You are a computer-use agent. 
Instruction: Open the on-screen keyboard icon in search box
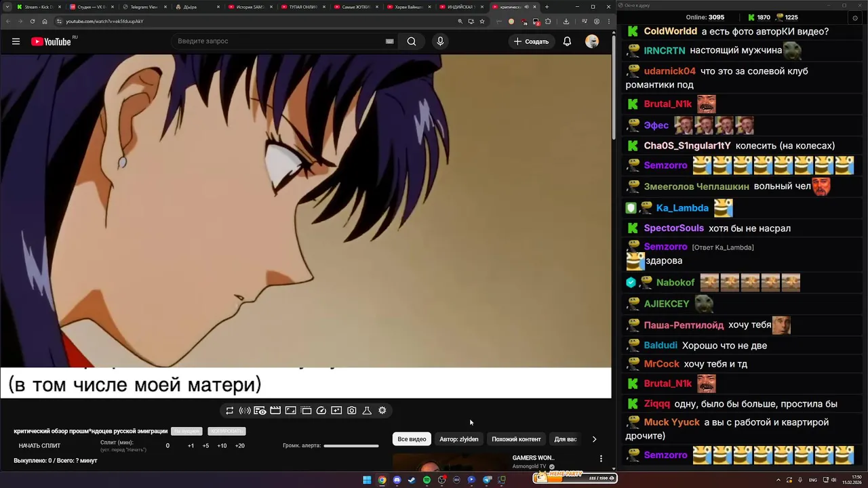(x=389, y=41)
